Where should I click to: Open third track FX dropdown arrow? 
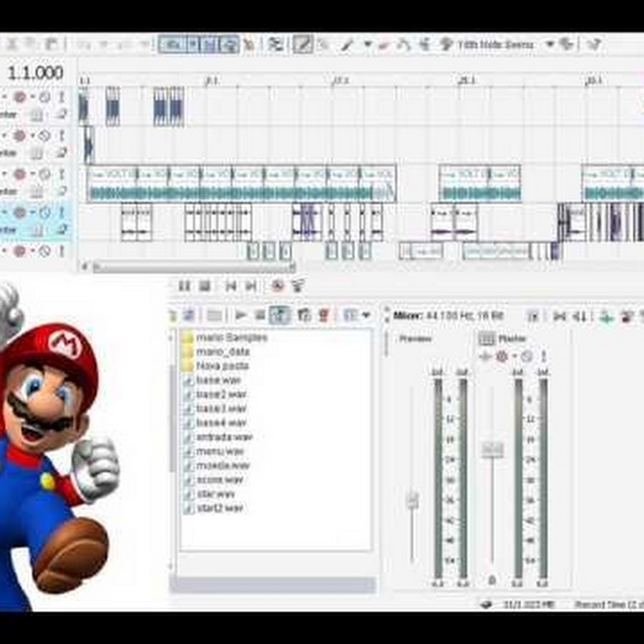coord(32,174)
